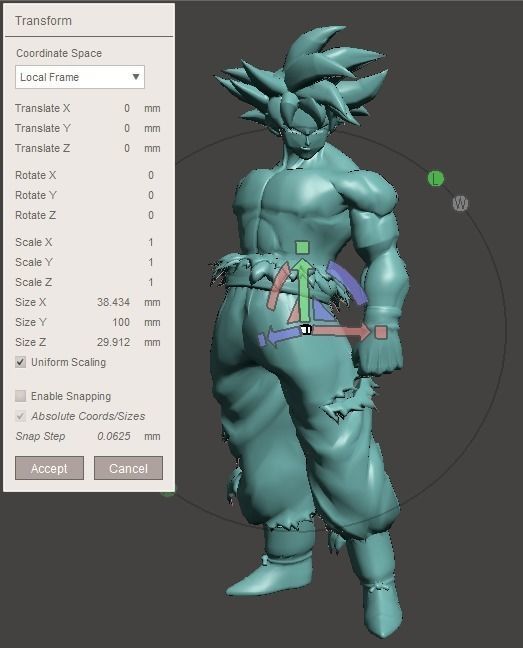Click the Rotate Y value field
This screenshot has height=648, width=523.
pos(151,195)
